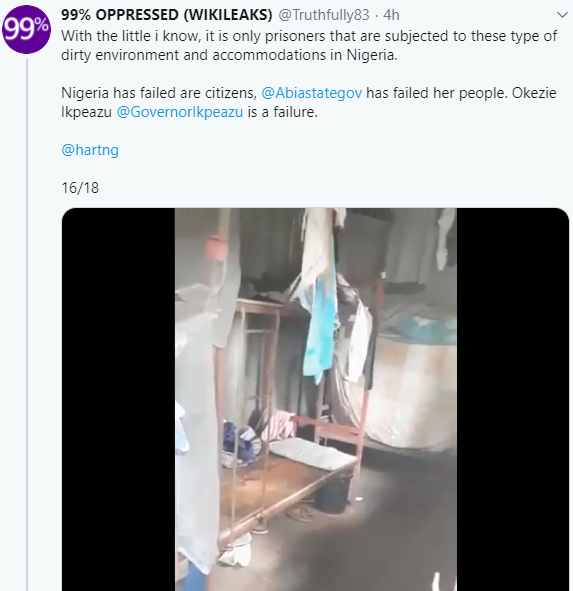Open the tweet's 4h timestamp permalink
Viewport: 573px width, 591px height.
point(391,15)
